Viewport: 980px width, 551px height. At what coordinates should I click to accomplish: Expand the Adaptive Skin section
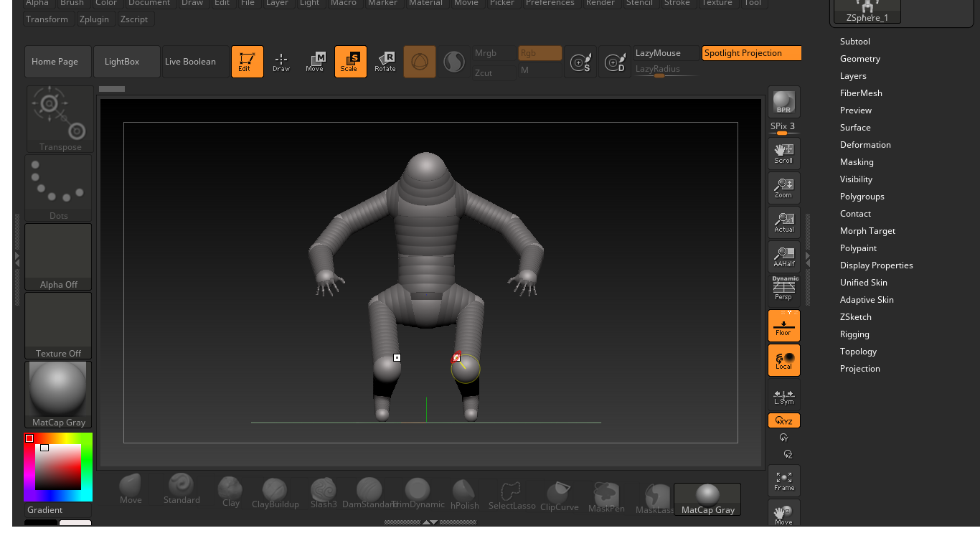pyautogui.click(x=867, y=300)
